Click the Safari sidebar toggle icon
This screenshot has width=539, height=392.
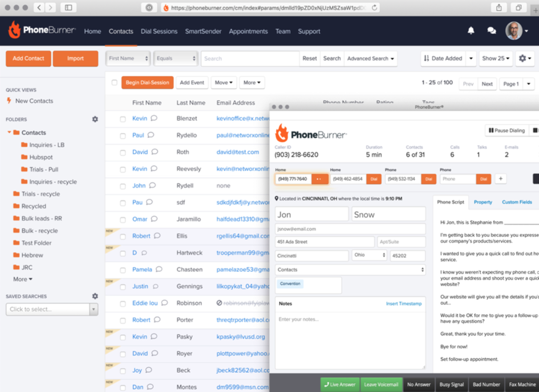tap(68, 7)
